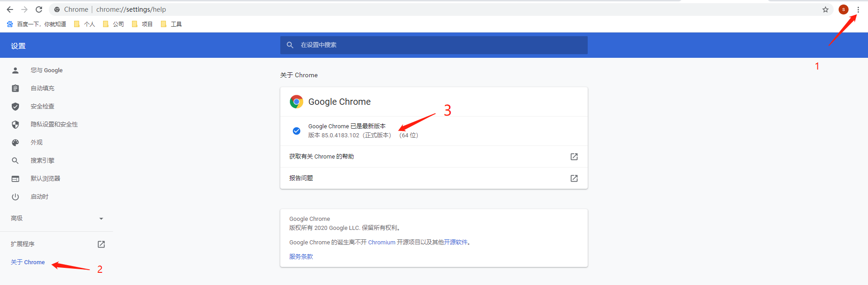868x285 pixels.
Task: Open 启动时 settings section
Action: point(39,196)
